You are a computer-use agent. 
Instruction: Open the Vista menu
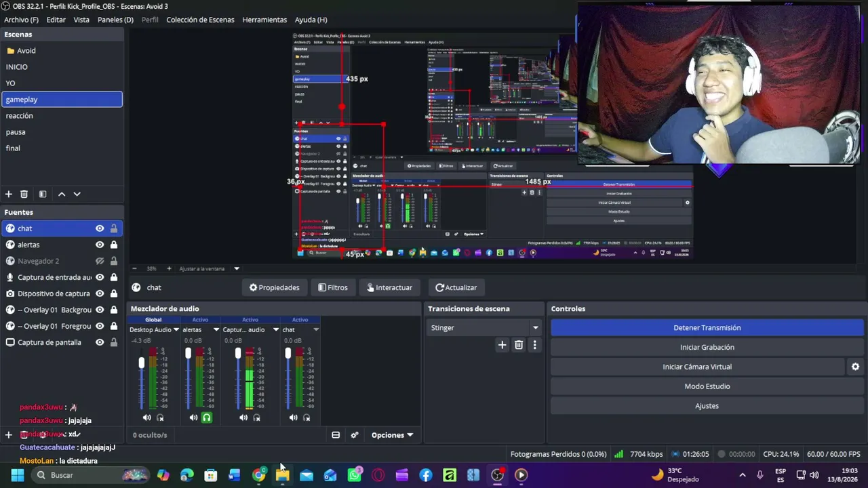tap(81, 20)
